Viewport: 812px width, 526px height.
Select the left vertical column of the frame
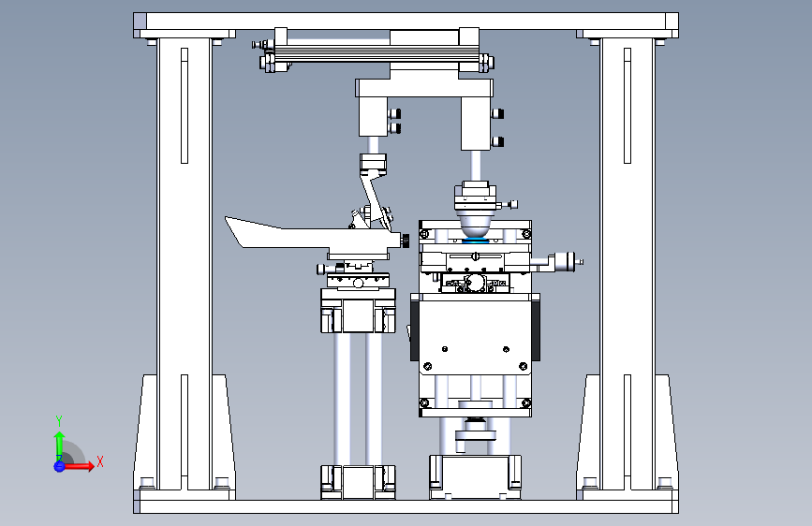(185, 264)
